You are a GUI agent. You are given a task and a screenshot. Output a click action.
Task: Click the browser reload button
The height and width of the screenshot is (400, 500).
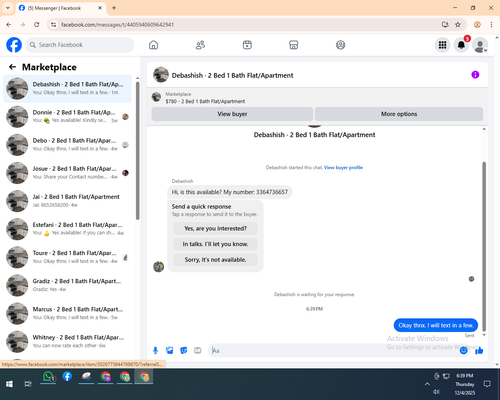click(x=37, y=25)
